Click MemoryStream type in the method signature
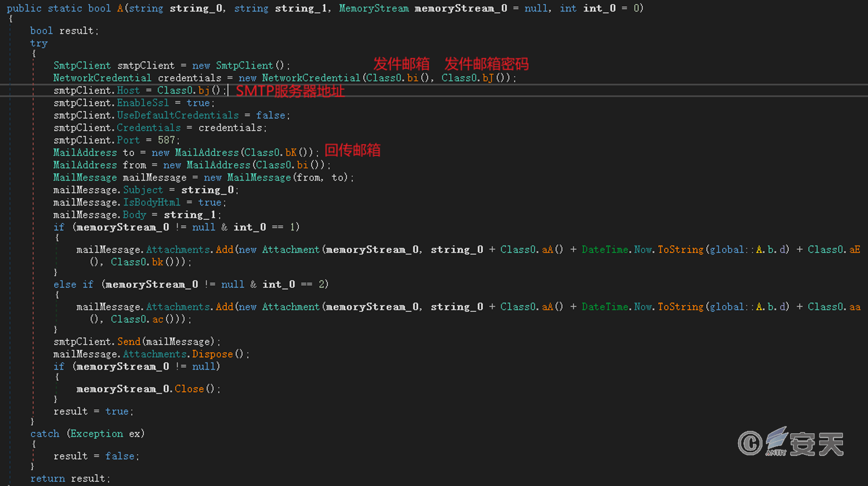This screenshot has width=868, height=486. [x=373, y=8]
